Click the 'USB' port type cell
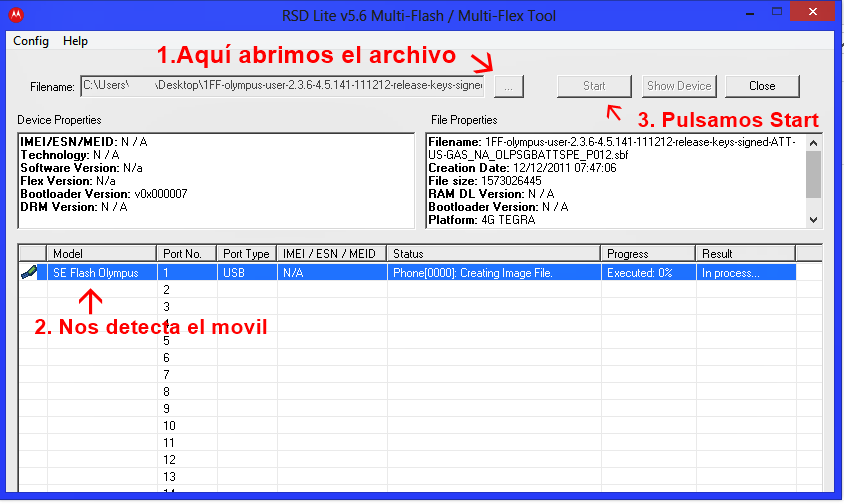The width and height of the screenshot is (844, 504). tap(247, 272)
